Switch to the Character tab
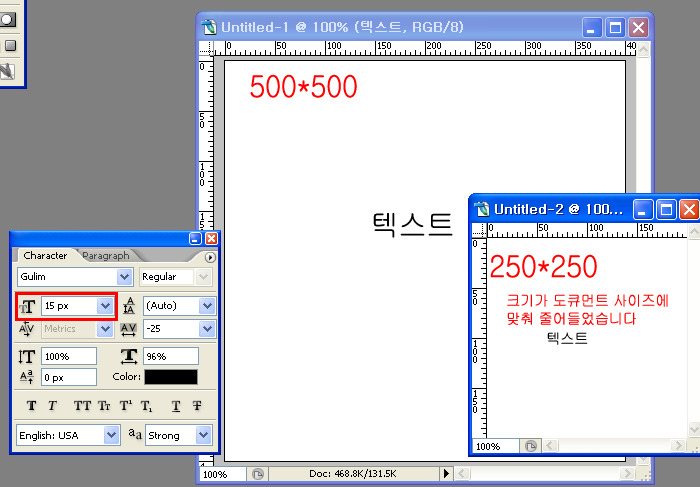This screenshot has height=487, width=700. point(45,255)
